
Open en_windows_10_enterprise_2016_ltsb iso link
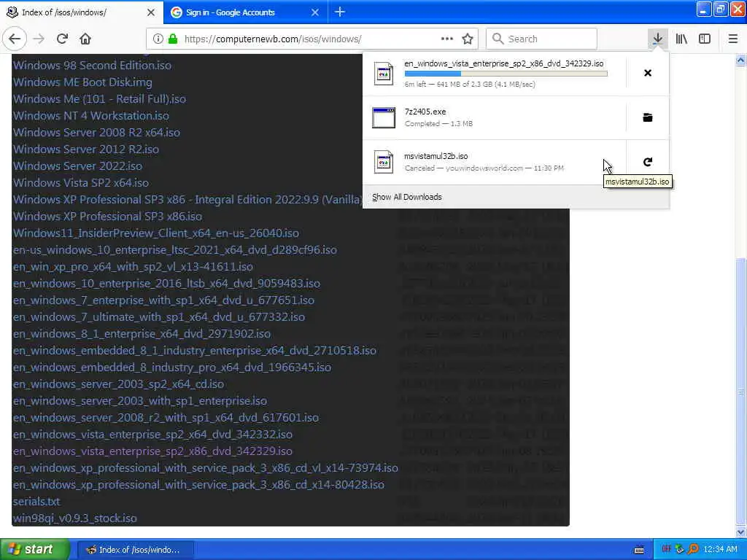click(x=166, y=284)
